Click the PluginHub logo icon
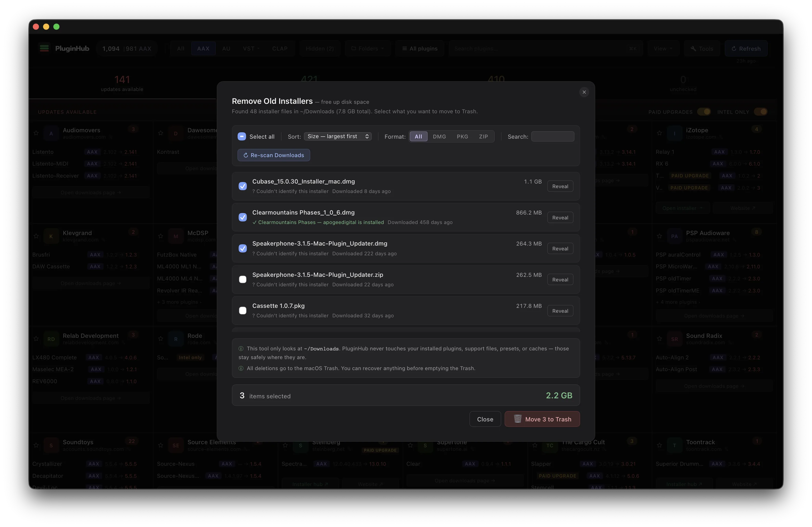812x527 pixels. pyautogui.click(x=44, y=48)
